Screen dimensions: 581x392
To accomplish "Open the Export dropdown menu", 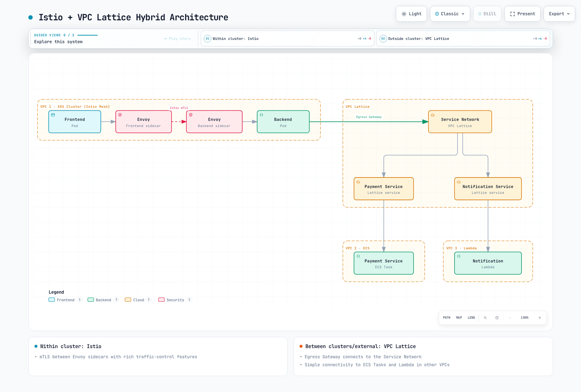I will [559, 14].
